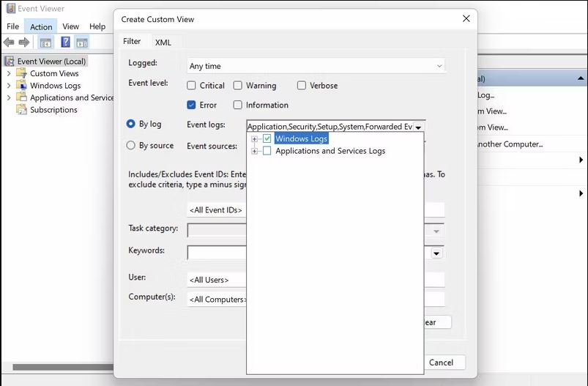Screen dimensions: 588x386
Task: Click the All Event IDs input field
Action: click(217, 210)
